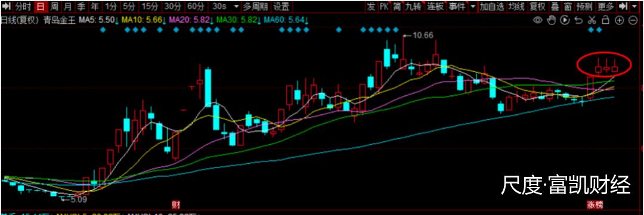Click the 加自选 button

pos(491,7)
